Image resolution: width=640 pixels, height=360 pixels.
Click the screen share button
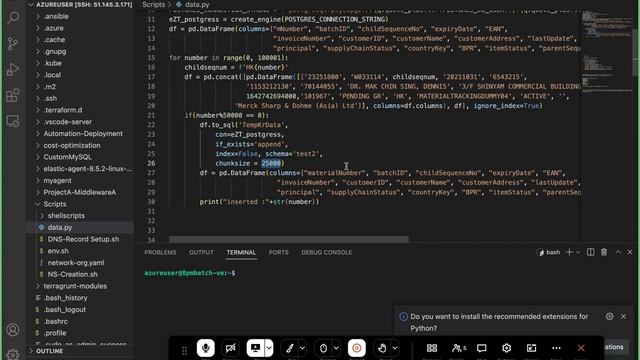click(256, 348)
